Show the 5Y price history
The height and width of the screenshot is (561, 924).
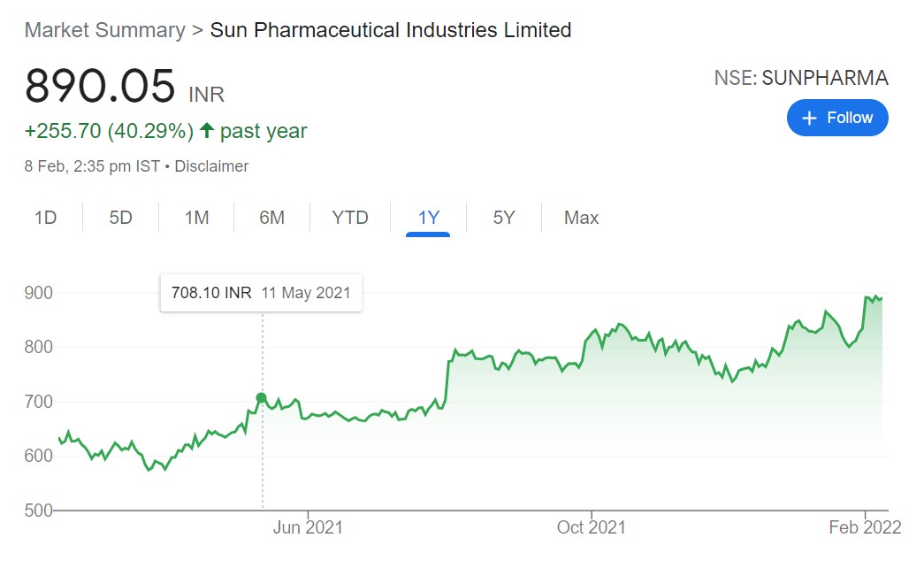pos(503,218)
